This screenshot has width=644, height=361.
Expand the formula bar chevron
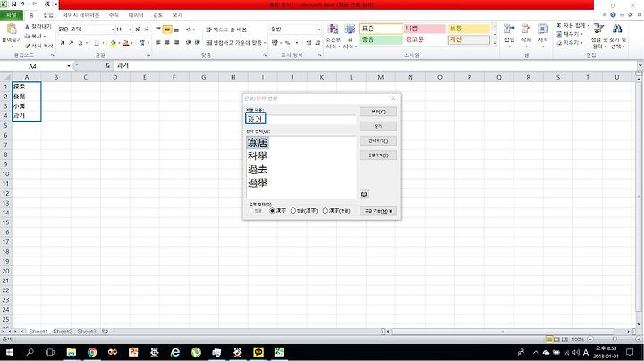(640, 65)
